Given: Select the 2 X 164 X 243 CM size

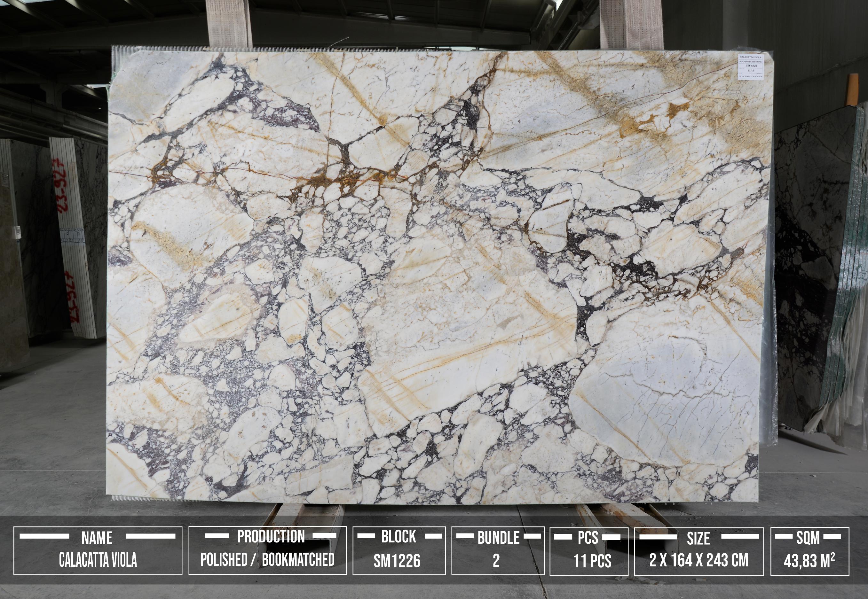Looking at the screenshot, I should [x=698, y=560].
